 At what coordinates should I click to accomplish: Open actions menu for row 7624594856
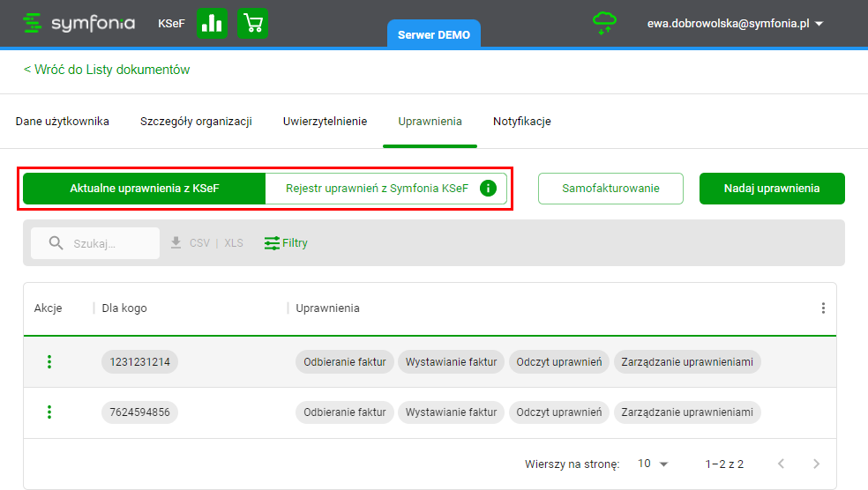pyautogui.click(x=49, y=412)
